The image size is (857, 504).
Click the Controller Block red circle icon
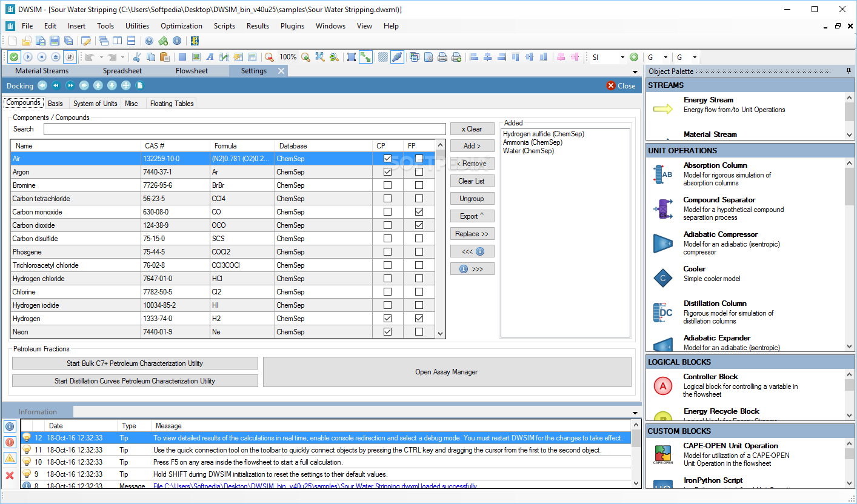[663, 385]
